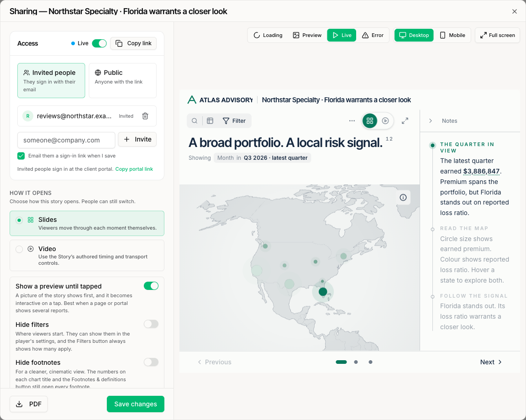Open the table view icon next to Filter
The height and width of the screenshot is (420, 526).
point(210,121)
